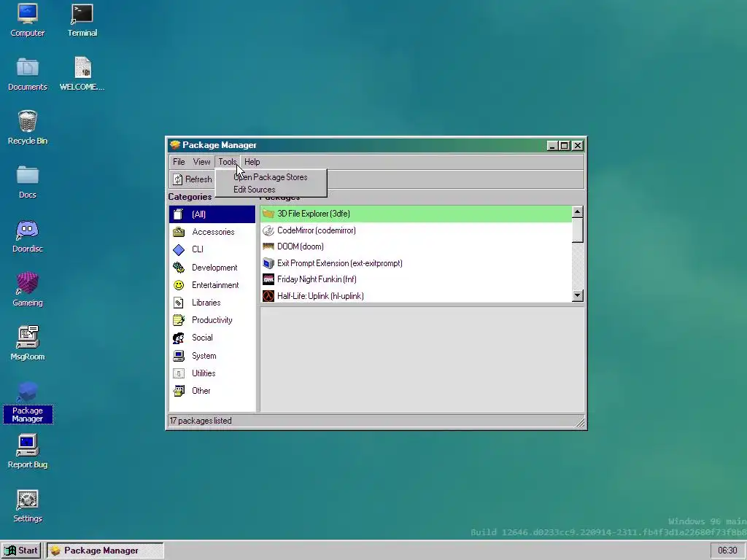Click the package list scrollbar thumb

tap(578, 230)
